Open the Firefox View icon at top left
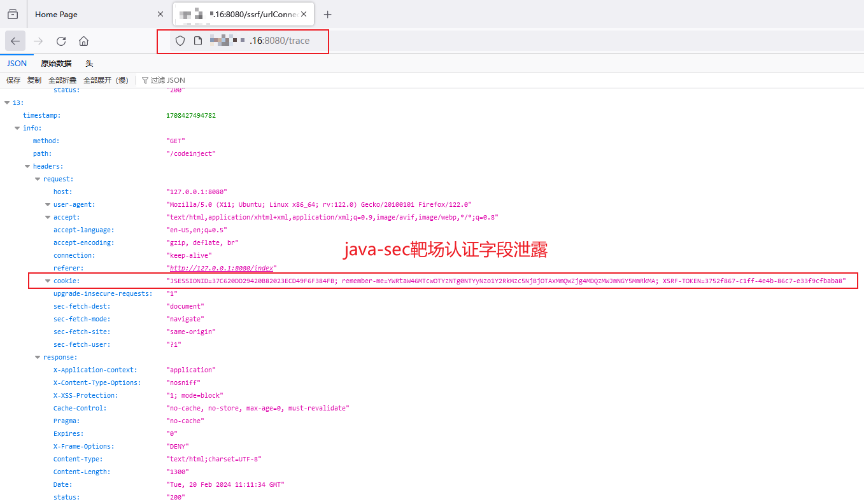This screenshot has height=504, width=864. point(13,14)
